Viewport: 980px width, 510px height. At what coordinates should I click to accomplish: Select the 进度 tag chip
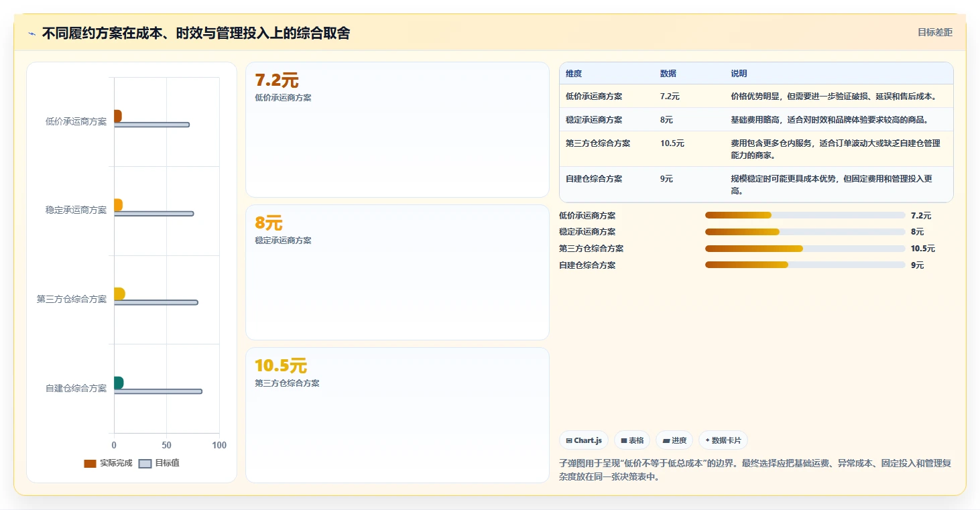point(674,440)
